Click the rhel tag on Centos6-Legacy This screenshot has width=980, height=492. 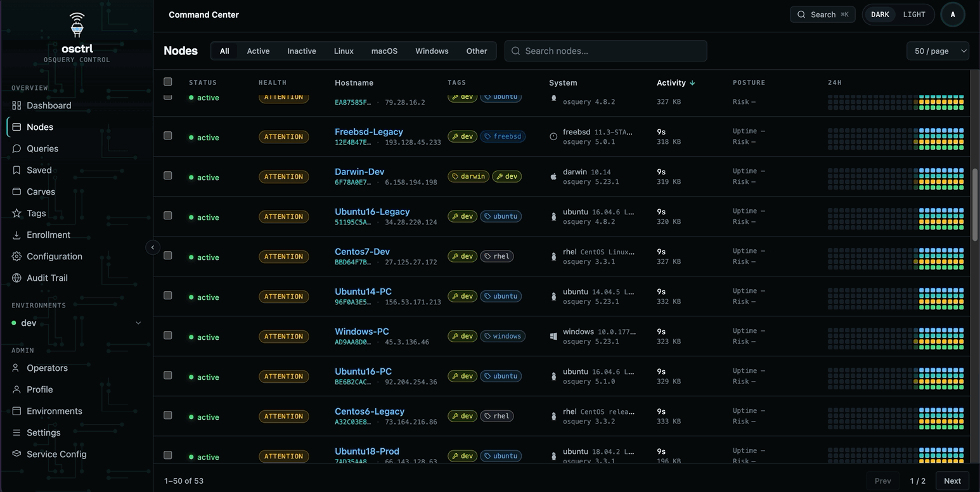click(496, 416)
